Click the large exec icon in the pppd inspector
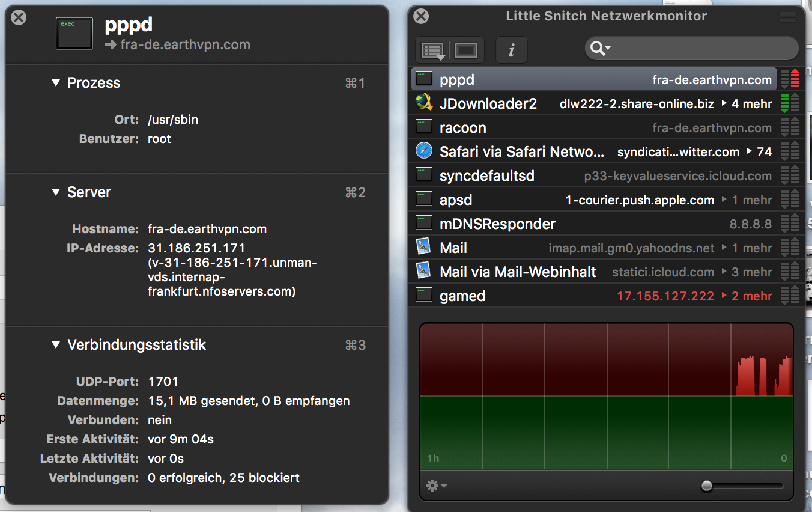This screenshot has height=512, width=812. [x=74, y=33]
